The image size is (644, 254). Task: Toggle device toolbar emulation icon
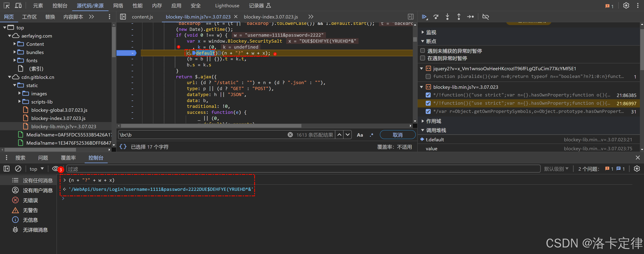coord(18,5)
